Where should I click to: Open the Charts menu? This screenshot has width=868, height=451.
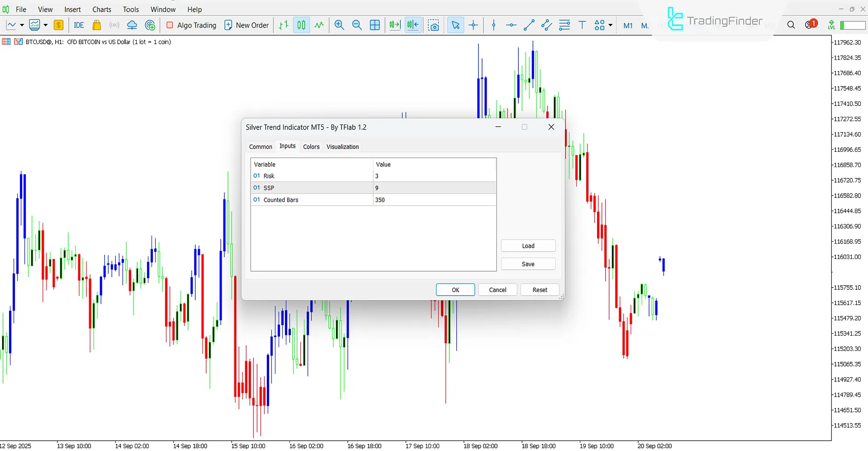tap(101, 9)
